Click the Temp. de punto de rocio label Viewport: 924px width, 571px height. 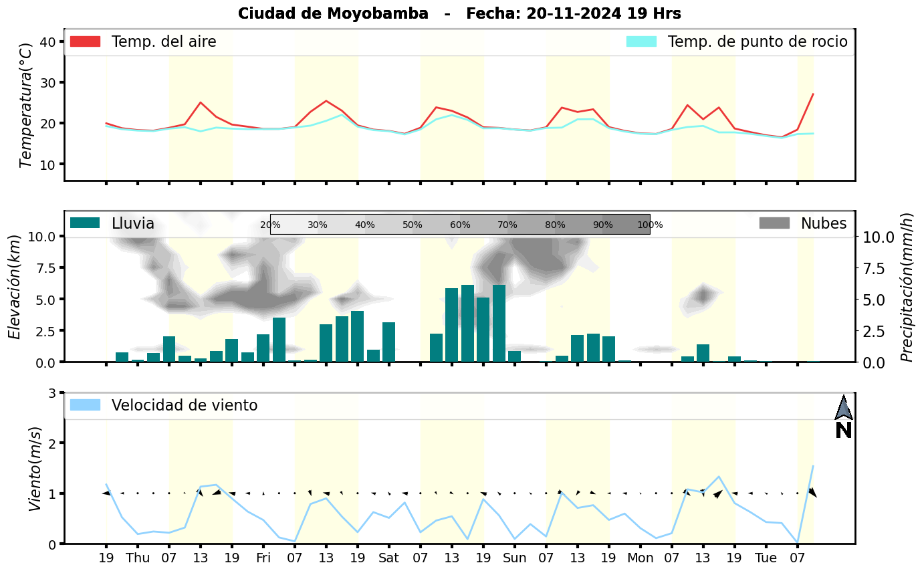(758, 41)
